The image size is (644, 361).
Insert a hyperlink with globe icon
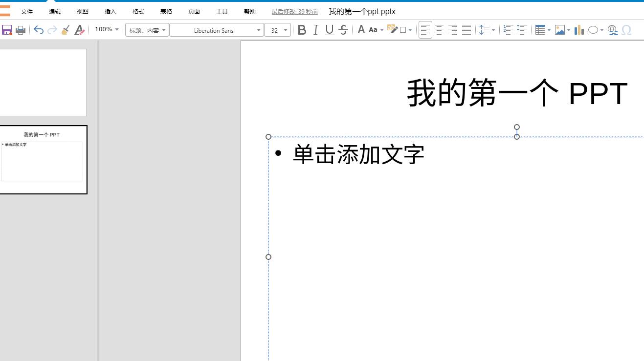coord(613,30)
